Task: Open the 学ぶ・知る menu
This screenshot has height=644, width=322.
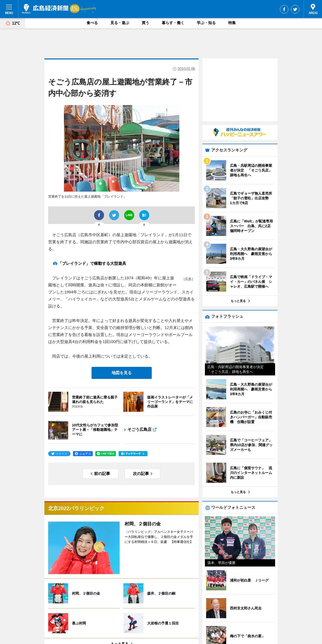Action: tap(206, 23)
